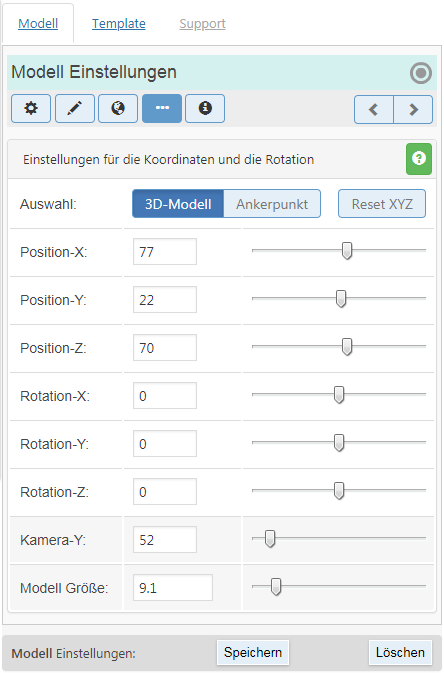Click the Kamera-Y slider handle
This screenshot has height=673, width=444.
point(270,539)
